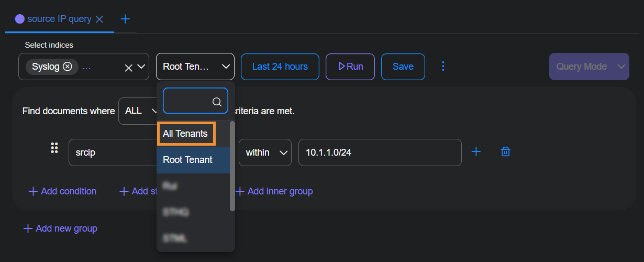Screen dimensions: 644x262
Task: Add a new query tab with plus icon
Action: 125,19
